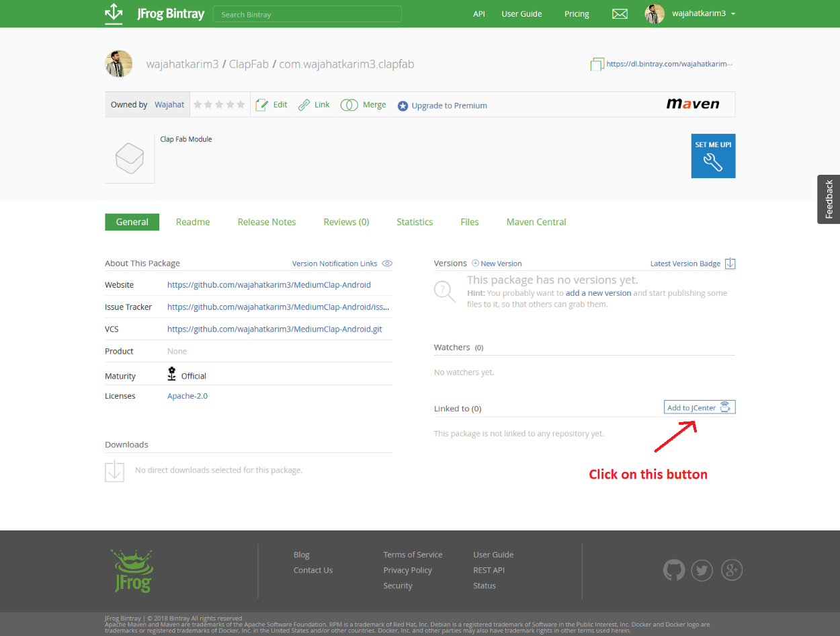Click the Edit pencil icon
This screenshot has height=636, width=840.
[x=261, y=105]
